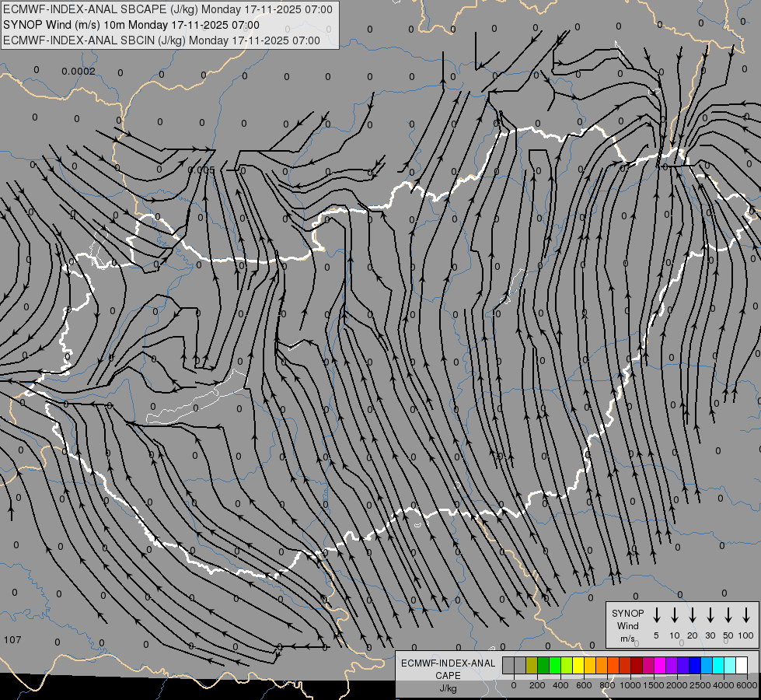This screenshot has height=700, width=761.
Task: Click the wind arrow above the 10 label
Action: point(674,615)
